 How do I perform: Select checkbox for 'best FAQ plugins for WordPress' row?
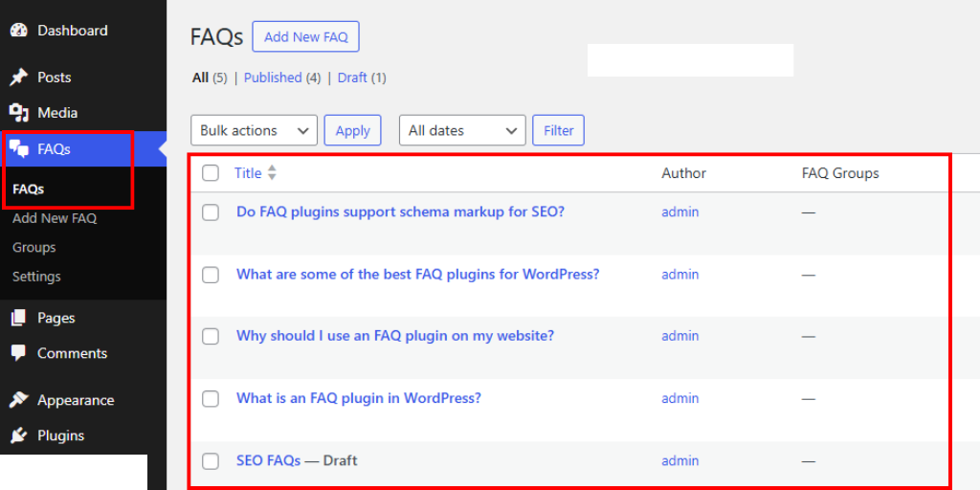211,275
